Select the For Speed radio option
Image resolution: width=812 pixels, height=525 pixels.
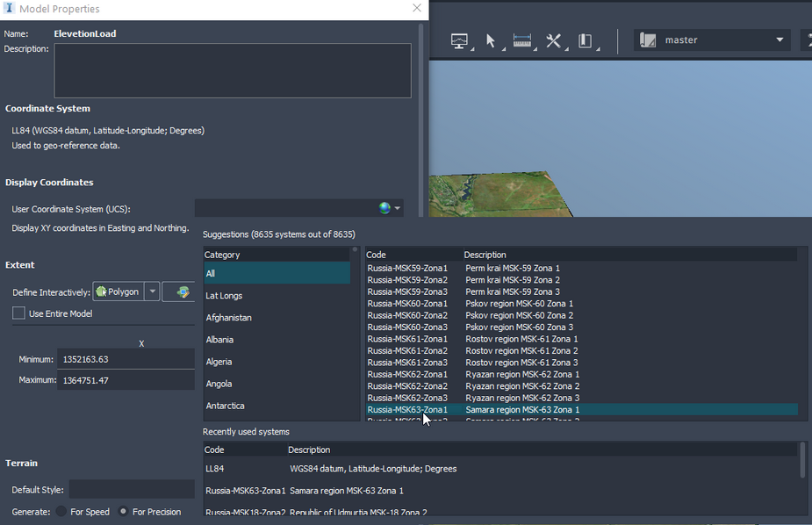(61, 512)
